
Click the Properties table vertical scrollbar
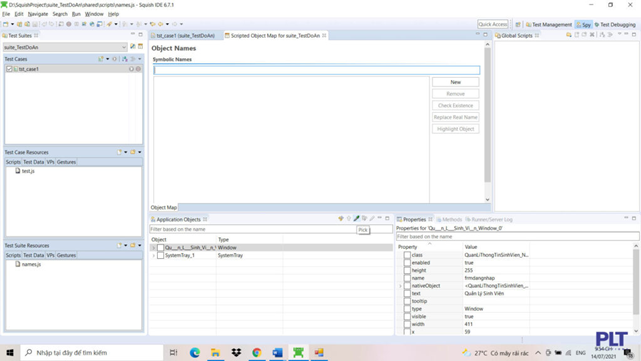[x=636, y=282]
